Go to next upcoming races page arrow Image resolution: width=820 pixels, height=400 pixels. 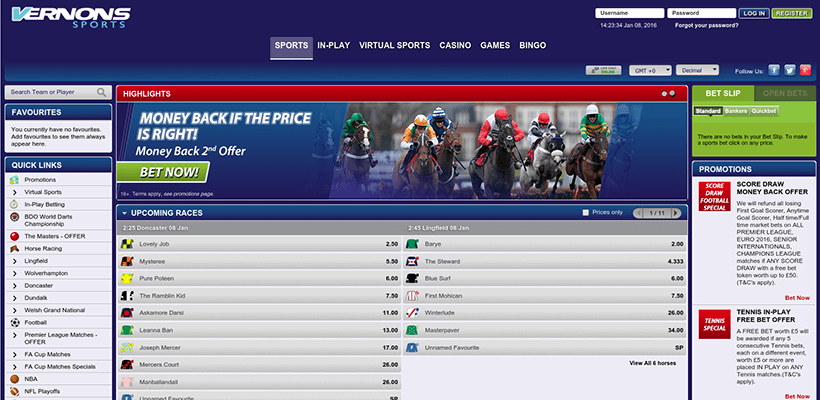676,213
